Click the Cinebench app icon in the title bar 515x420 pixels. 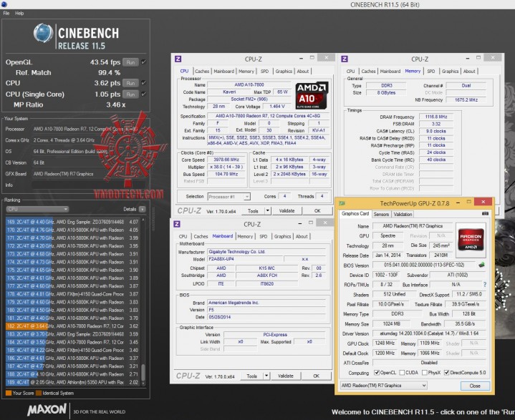[x=4, y=4]
